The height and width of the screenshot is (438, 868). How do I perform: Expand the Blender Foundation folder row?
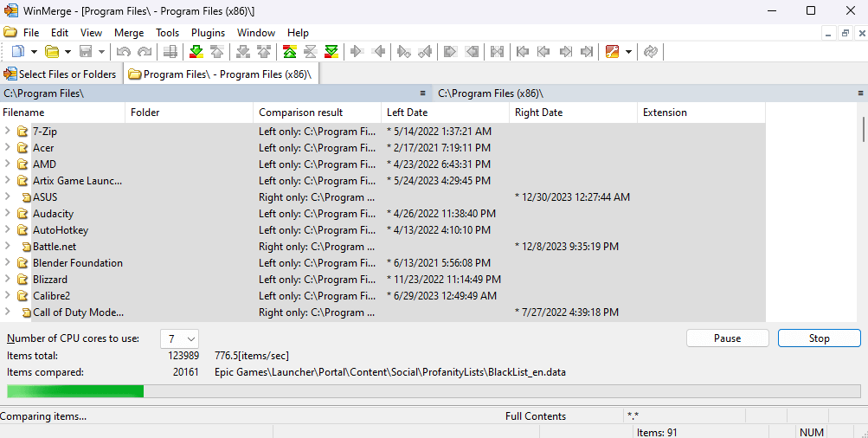tap(7, 262)
